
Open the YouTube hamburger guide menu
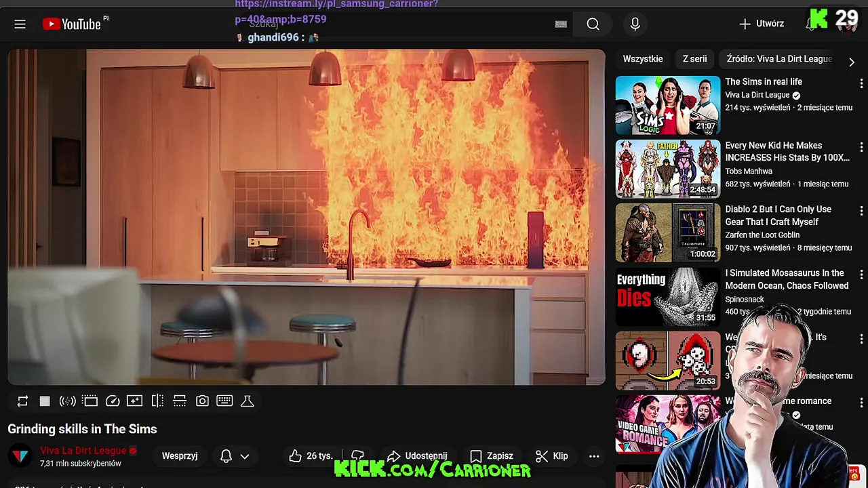20,24
